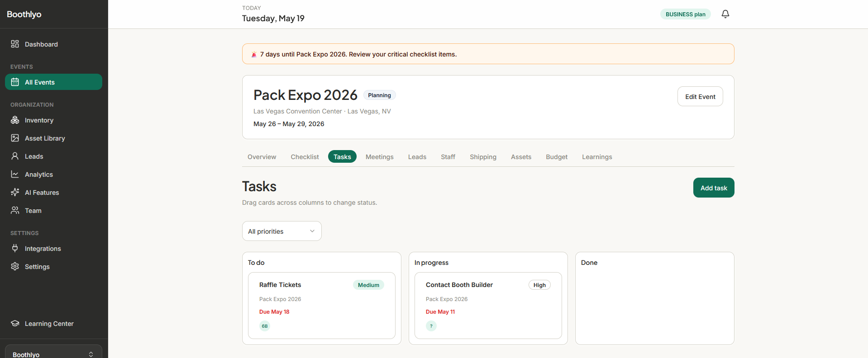Image resolution: width=868 pixels, height=358 pixels.
Task: Click the High priority badge
Action: coord(539,285)
